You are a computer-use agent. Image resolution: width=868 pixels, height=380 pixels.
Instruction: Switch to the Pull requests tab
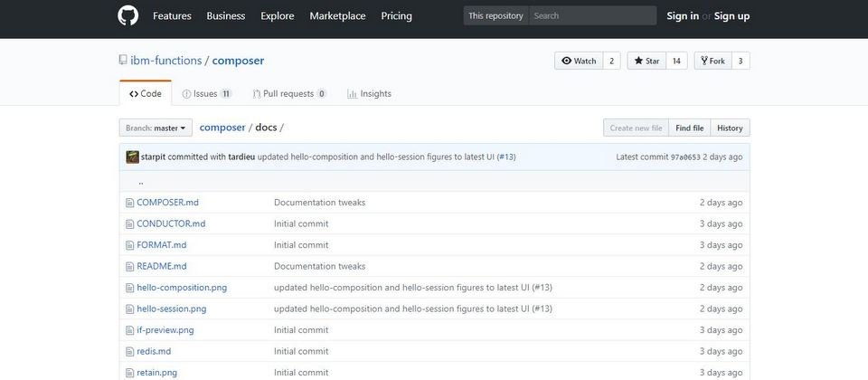(x=289, y=93)
